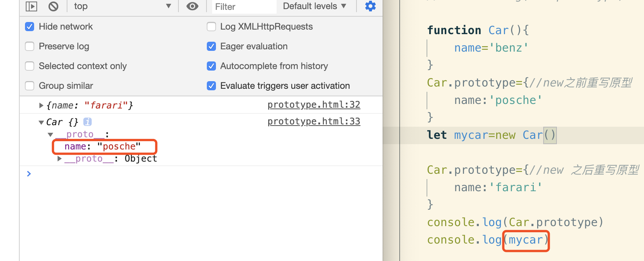Enable Log XMLHttpRequests checkbox
Image resolution: width=644 pixels, height=261 pixels.
[211, 27]
